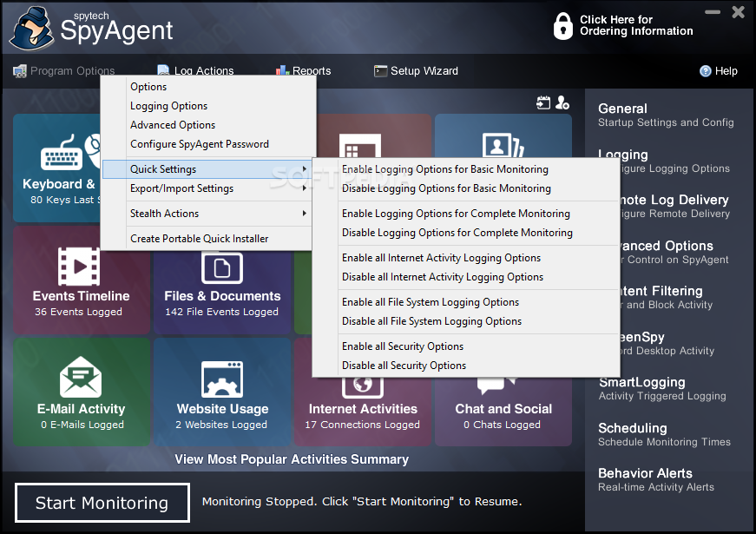756x534 pixels.
Task: Open Advanced Options in the sidebar
Action: pos(674,253)
